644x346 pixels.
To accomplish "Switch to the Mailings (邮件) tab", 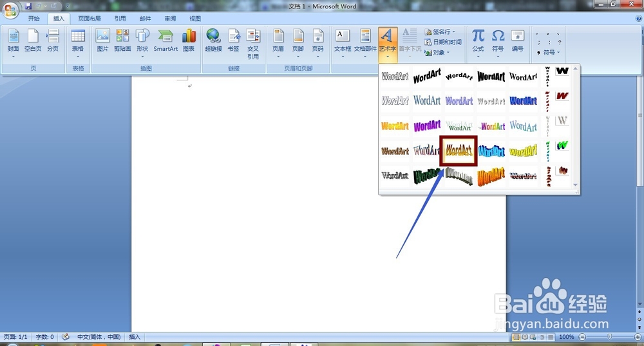I will (x=145, y=19).
